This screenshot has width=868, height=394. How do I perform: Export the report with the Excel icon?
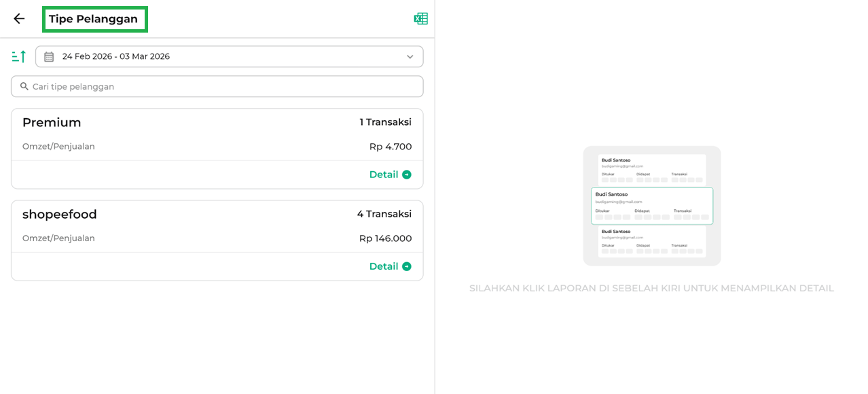pyautogui.click(x=420, y=19)
